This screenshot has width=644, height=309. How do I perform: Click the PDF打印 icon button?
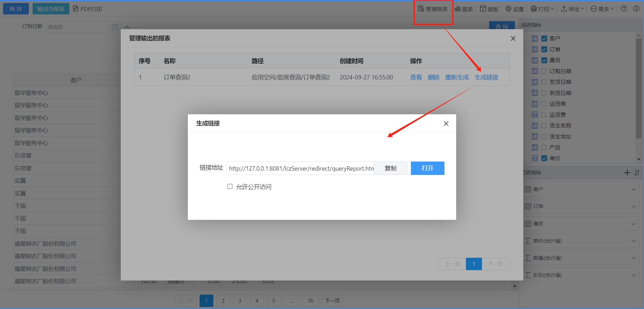pyautogui.click(x=88, y=9)
